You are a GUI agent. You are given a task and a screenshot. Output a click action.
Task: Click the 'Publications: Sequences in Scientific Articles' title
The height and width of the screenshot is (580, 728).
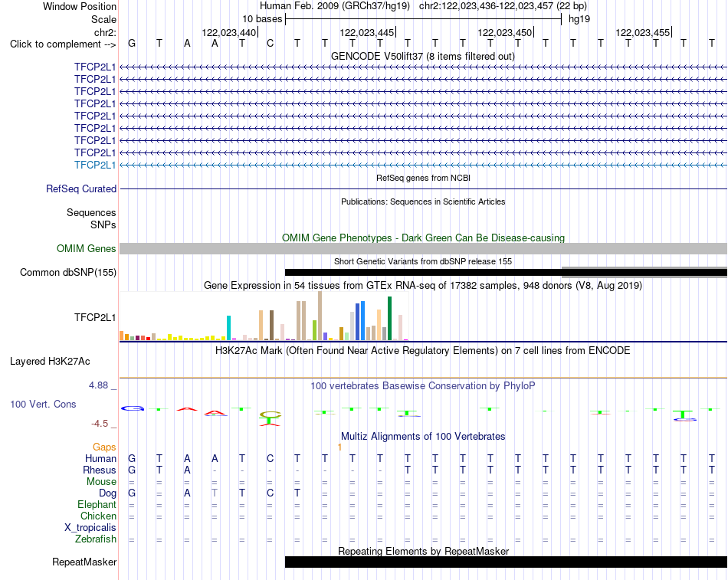tap(423, 202)
